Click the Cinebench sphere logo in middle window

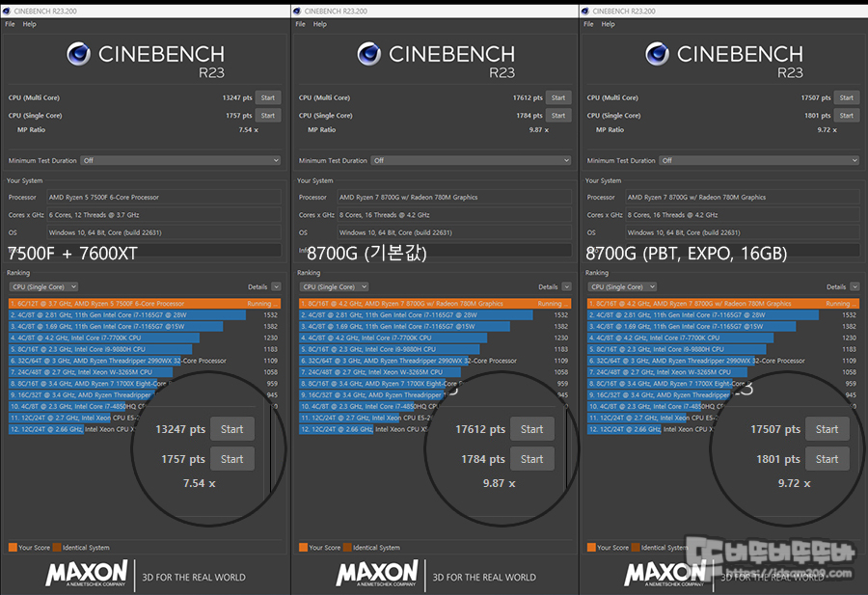[x=368, y=54]
